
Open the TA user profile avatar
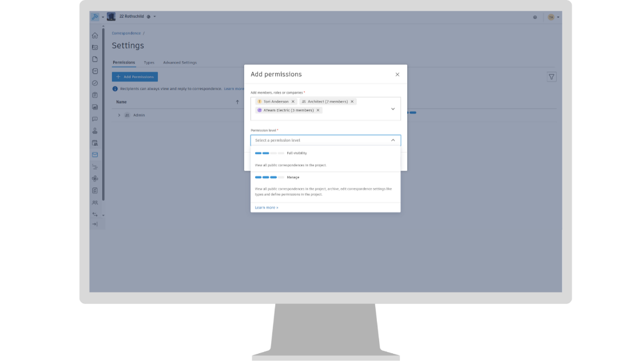[x=551, y=17]
